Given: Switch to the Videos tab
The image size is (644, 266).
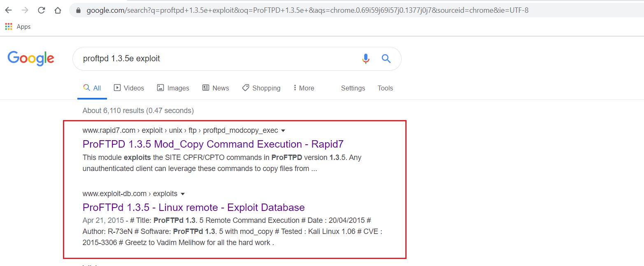Looking at the screenshot, I should coord(129,88).
